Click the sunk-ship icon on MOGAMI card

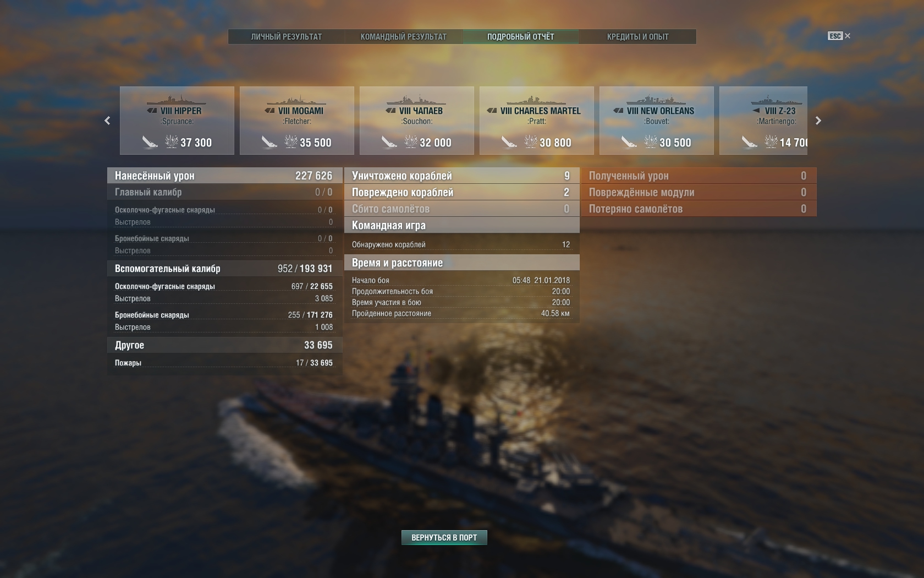[269, 142]
